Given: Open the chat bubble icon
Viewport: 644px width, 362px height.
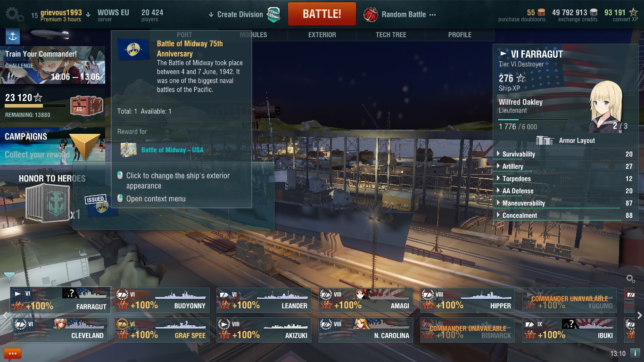Looking at the screenshot, I should 13,354.
